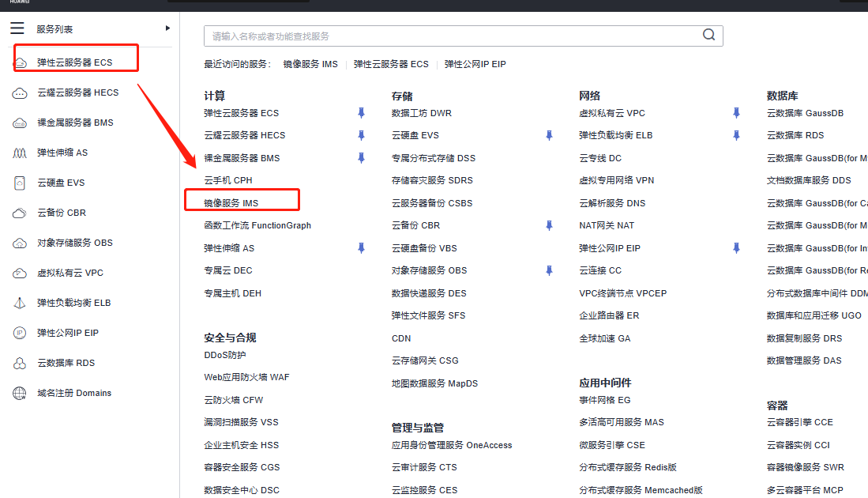868x498 pixels.
Task: Click the 云数据库 RDS sidebar icon
Action: click(20, 364)
